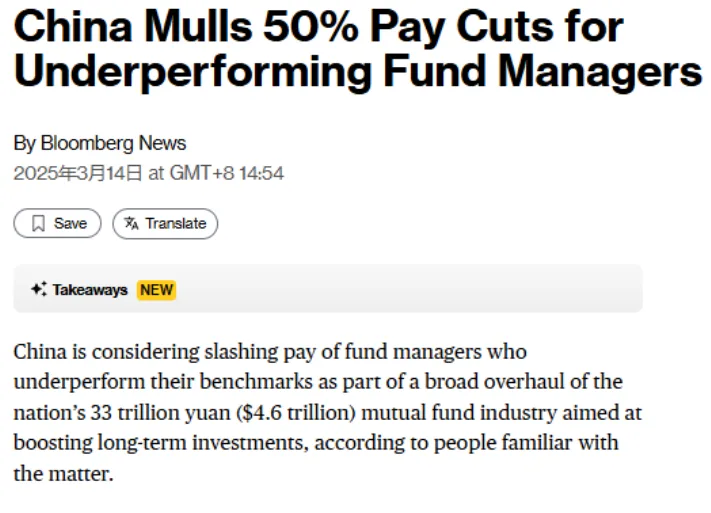Image resolution: width=711 pixels, height=513 pixels.
Task: Click 'Underperforming Fund Managers' in the headline
Action: tap(358, 72)
